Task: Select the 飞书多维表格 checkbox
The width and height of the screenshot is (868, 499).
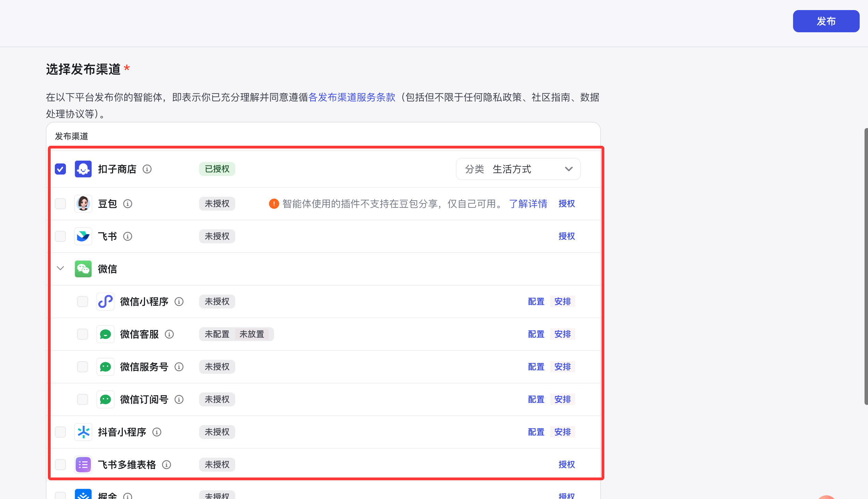Action: 60,465
